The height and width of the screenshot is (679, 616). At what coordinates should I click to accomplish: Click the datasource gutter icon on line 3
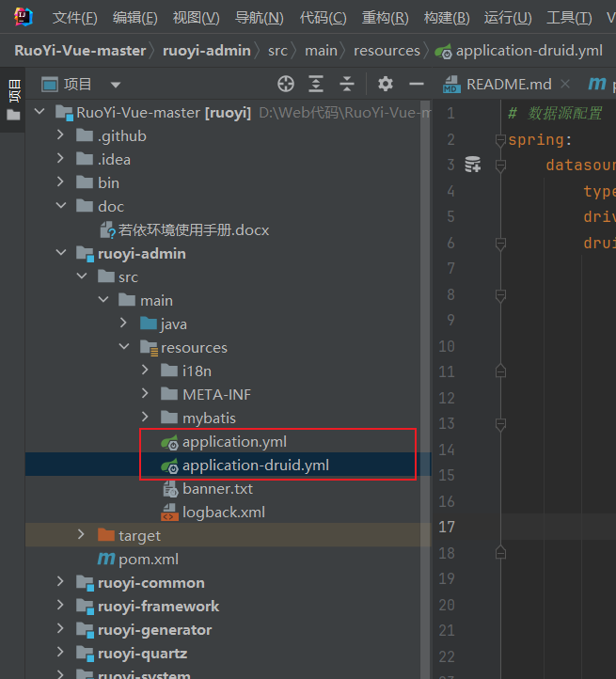coord(473,165)
